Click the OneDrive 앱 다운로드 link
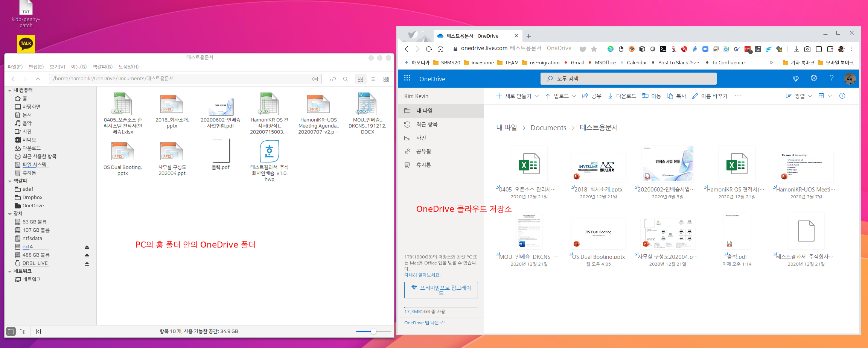868x348 pixels. [x=425, y=323]
